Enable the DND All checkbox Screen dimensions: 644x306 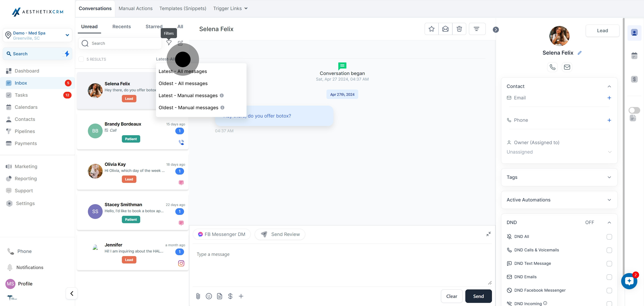(x=609, y=237)
